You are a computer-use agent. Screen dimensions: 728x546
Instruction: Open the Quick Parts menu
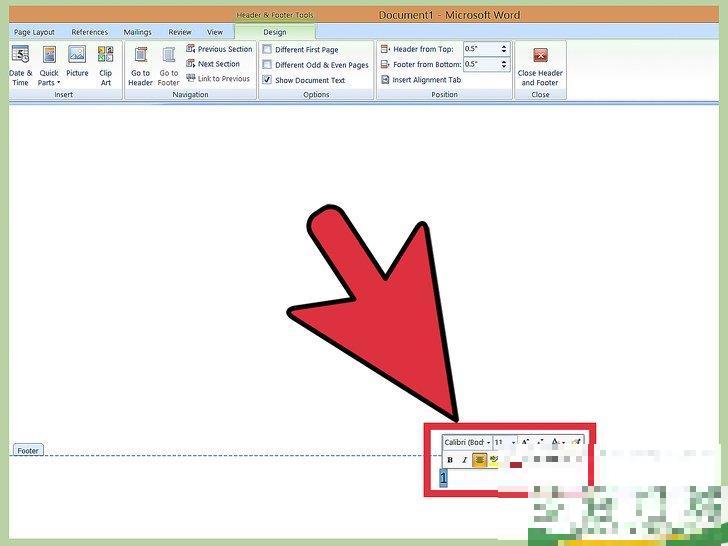click(x=49, y=65)
